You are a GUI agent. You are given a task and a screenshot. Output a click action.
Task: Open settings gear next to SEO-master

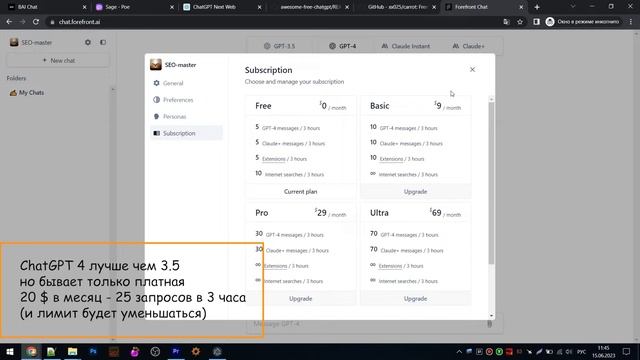88,42
